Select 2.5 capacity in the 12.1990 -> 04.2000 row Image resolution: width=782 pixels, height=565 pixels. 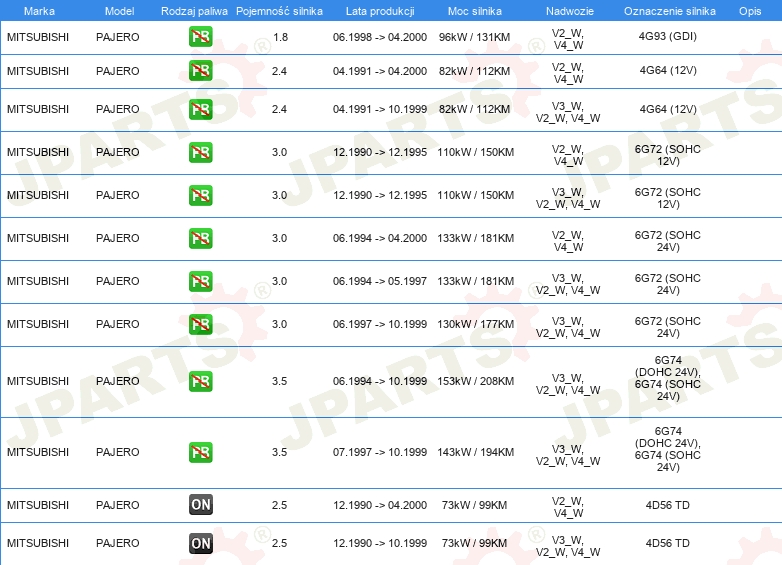pos(279,505)
